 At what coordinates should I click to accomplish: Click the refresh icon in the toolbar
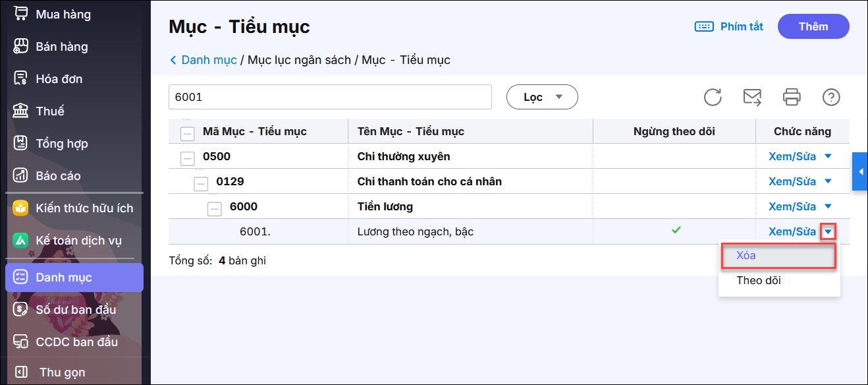(x=713, y=97)
